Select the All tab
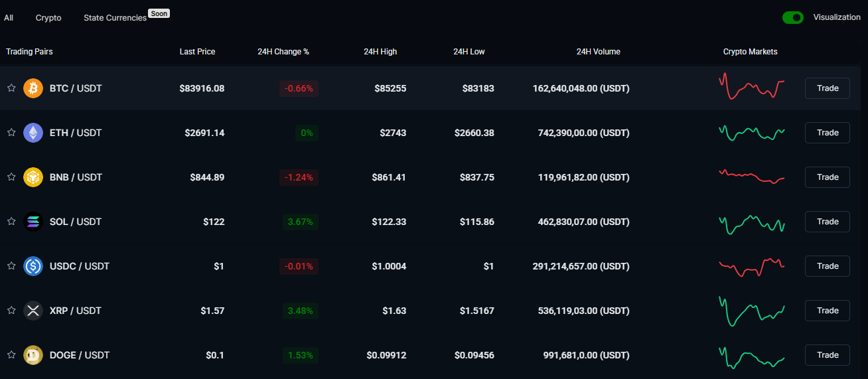Image resolution: width=868 pixels, height=379 pixels. 9,18
